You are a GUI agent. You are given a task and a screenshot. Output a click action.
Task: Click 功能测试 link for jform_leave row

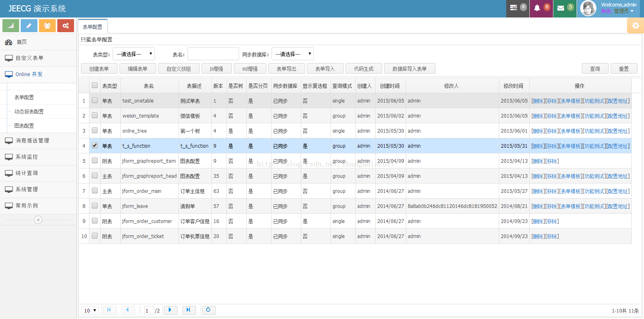tap(594, 206)
